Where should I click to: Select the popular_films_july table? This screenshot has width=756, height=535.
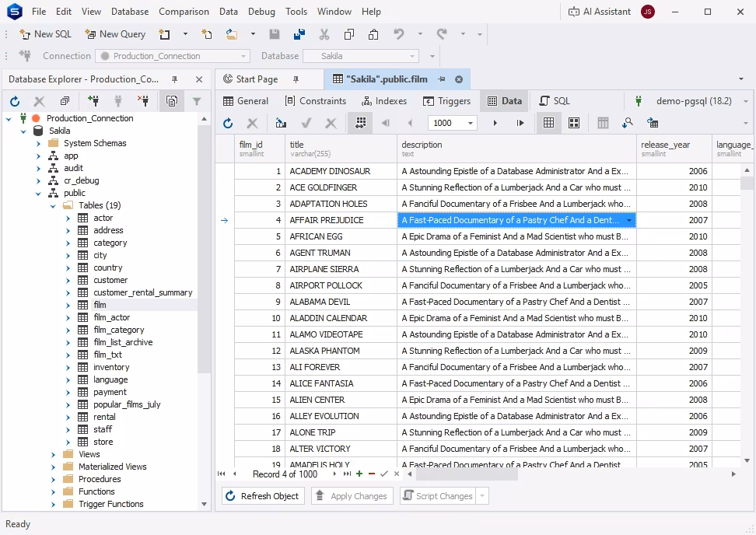(x=127, y=404)
